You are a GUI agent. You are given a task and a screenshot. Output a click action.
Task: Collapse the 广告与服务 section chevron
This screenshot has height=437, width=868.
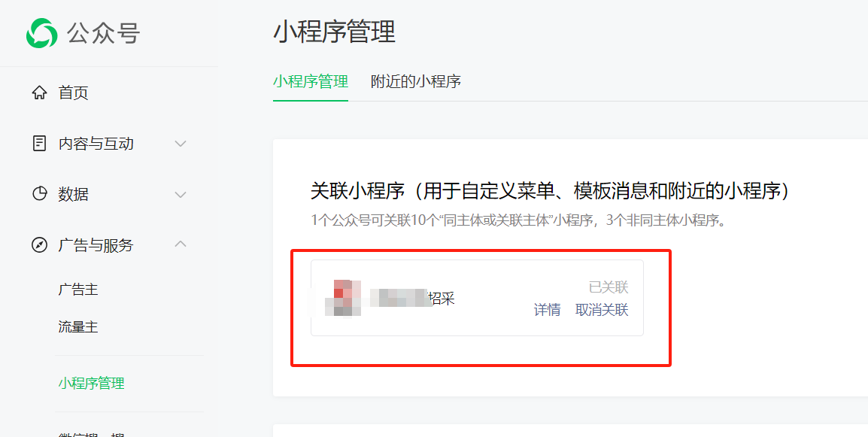[x=181, y=244]
